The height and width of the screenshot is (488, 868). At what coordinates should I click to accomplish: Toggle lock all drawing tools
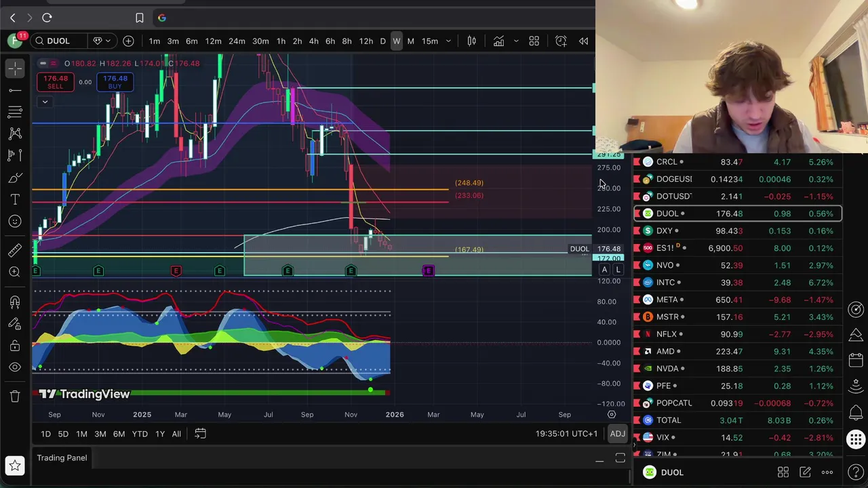coord(15,346)
